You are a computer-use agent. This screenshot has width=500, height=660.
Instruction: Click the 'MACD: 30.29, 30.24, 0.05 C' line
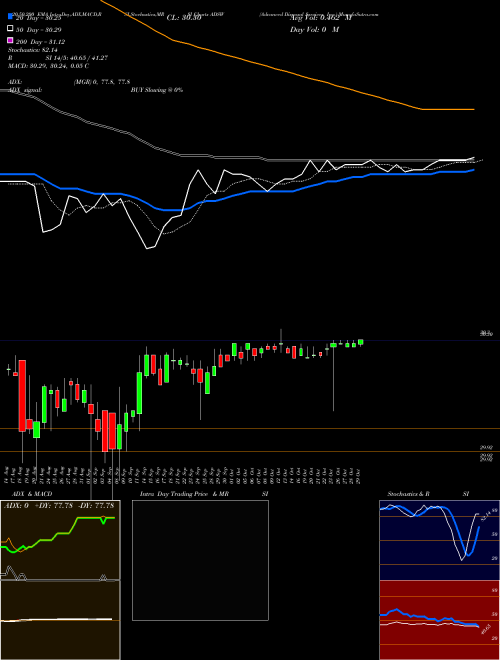(x=48, y=66)
